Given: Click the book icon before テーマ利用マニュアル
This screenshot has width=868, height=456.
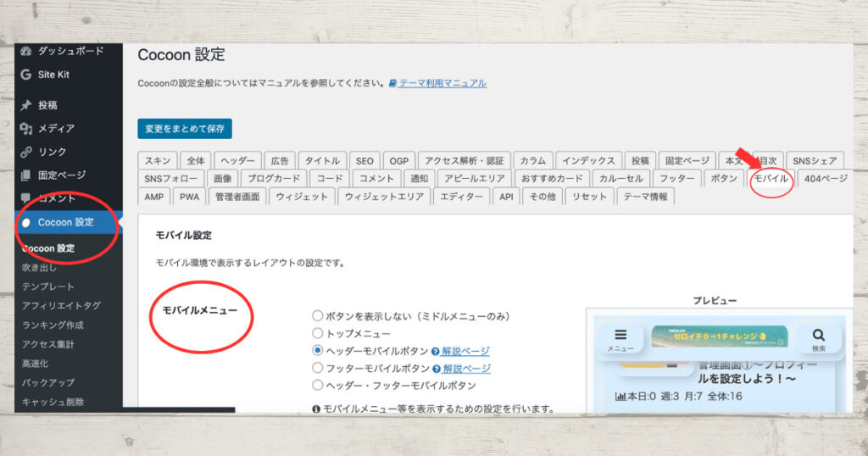Looking at the screenshot, I should [392, 83].
